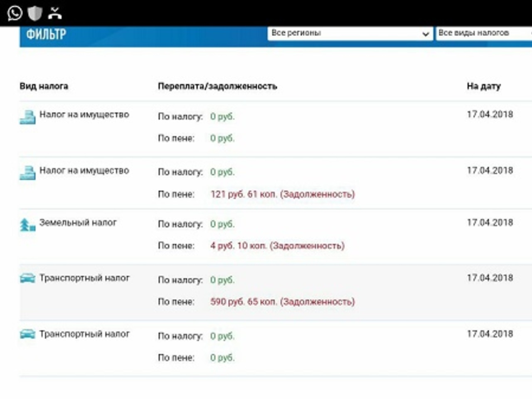Viewport: 532px width, 399px height.
Task: Click car icon of debt-free transport tax row
Action: (x=27, y=334)
